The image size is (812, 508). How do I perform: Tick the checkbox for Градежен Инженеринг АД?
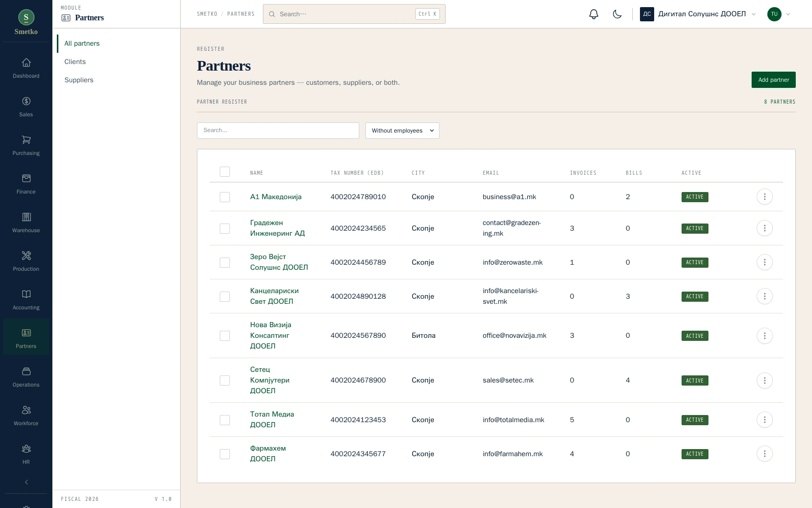point(225,229)
